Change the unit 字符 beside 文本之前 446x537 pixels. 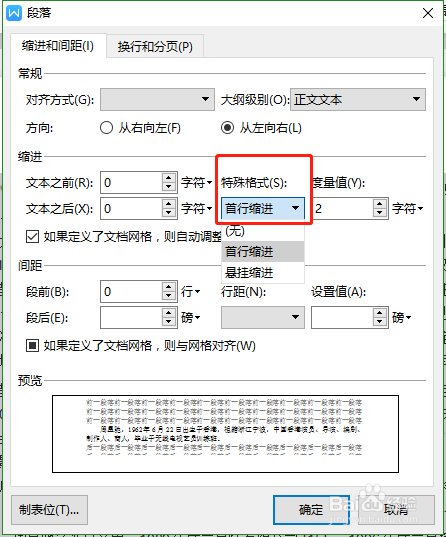tap(197, 183)
